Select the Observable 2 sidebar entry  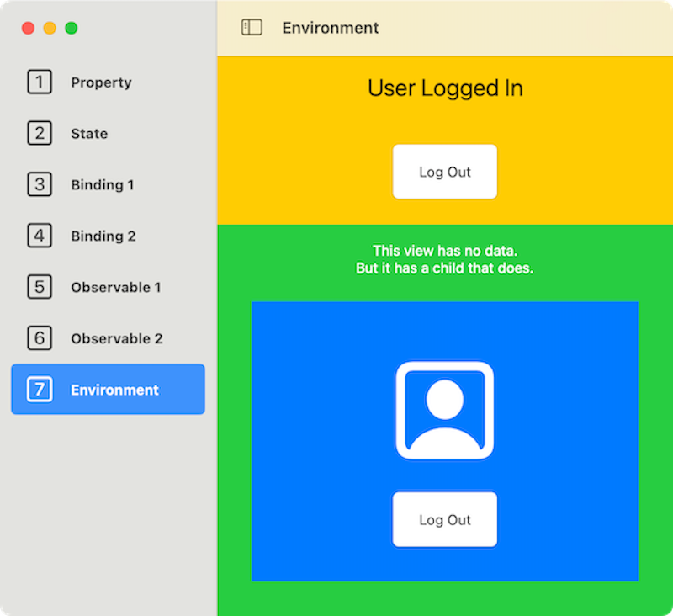(117, 339)
